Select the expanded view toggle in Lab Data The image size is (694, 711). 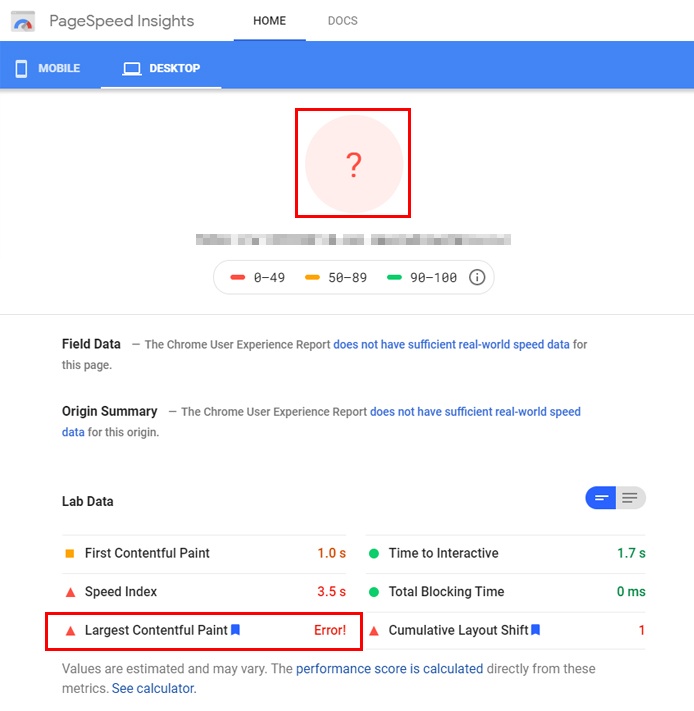(631, 498)
